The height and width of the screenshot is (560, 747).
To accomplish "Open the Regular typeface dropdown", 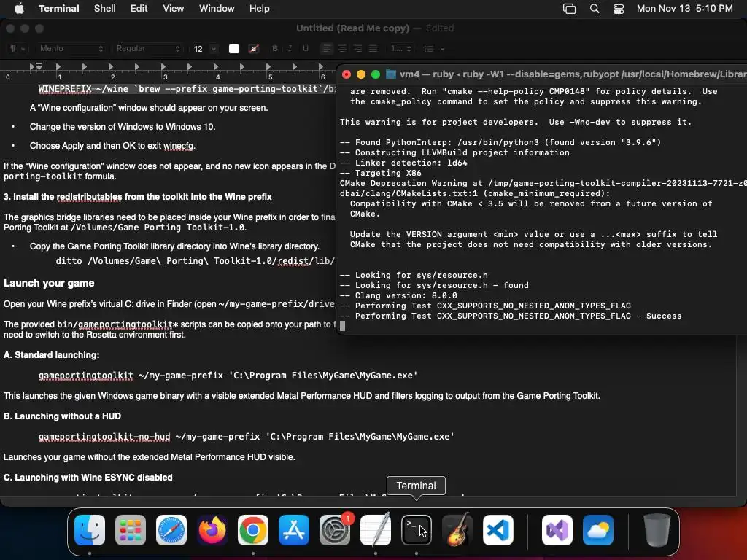I will pyautogui.click(x=147, y=49).
